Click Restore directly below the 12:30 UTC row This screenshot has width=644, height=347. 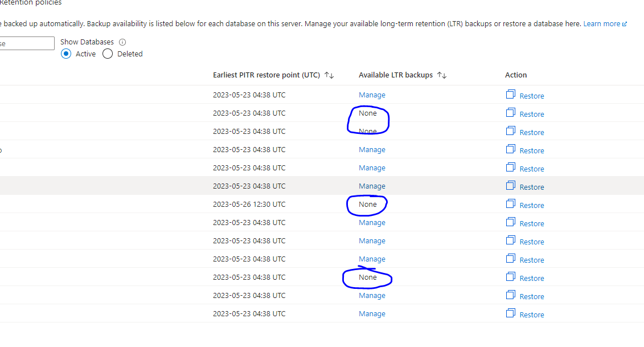(531, 223)
